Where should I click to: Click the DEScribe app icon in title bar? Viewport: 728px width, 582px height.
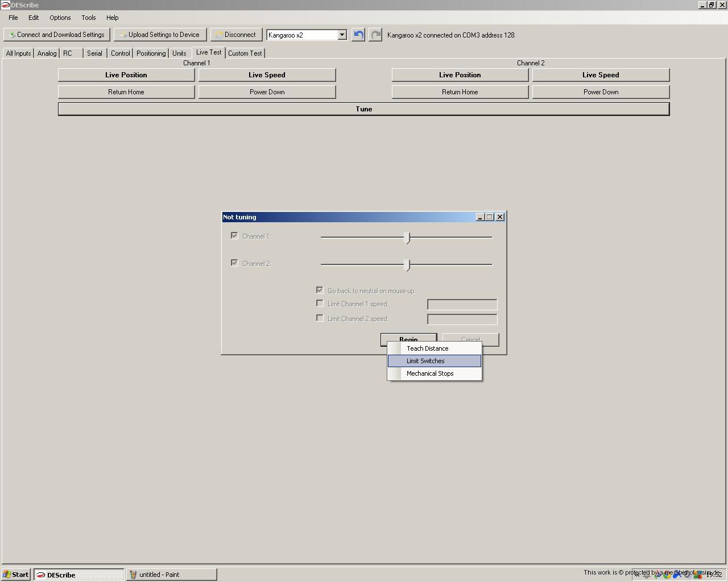pyautogui.click(x=5, y=5)
